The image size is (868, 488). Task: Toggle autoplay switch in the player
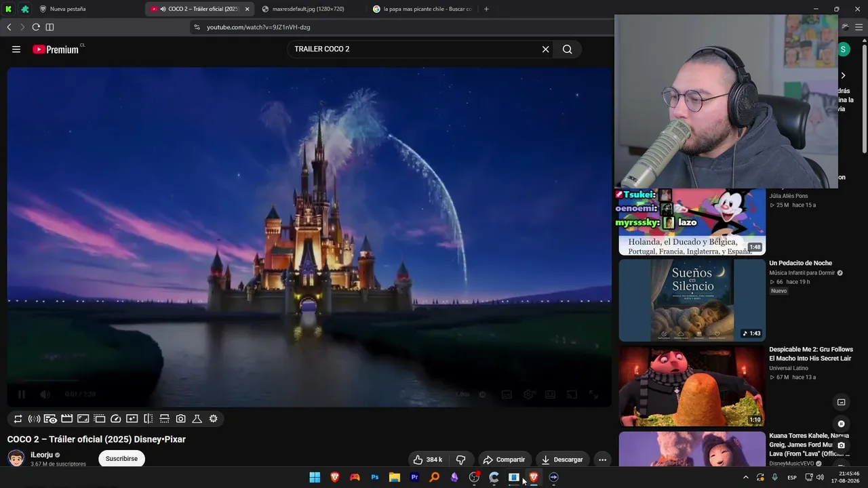pyautogui.click(x=483, y=394)
